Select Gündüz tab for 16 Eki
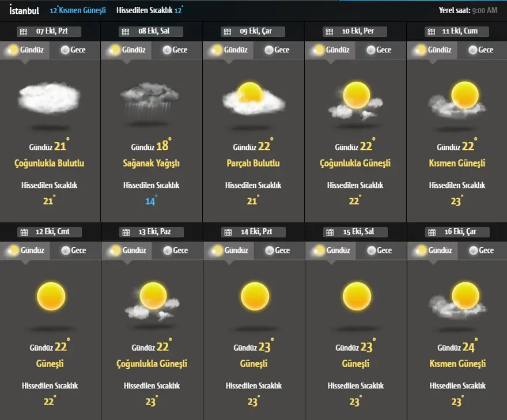This screenshot has height=420, width=507. [x=433, y=251]
